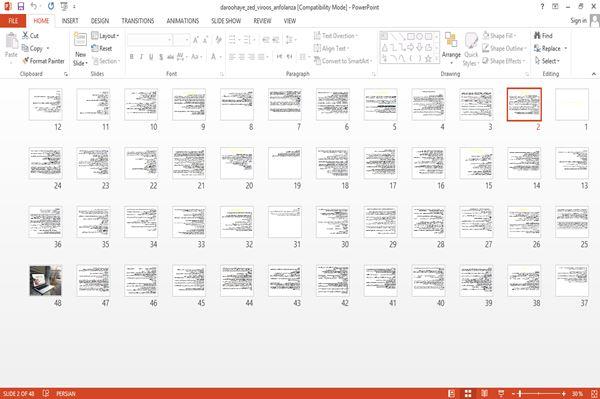Open the Layout dropdown
600x399 pixels.
(105, 36)
